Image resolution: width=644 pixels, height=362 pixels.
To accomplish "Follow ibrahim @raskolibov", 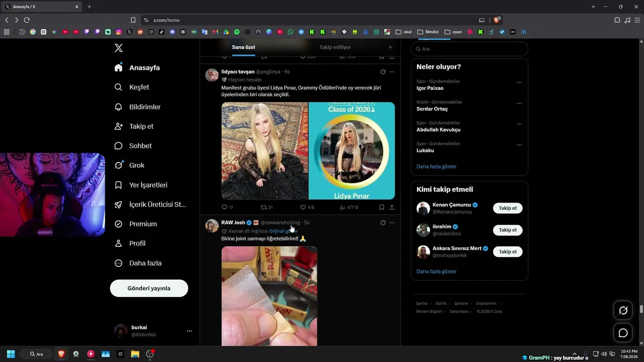I will click(x=508, y=230).
